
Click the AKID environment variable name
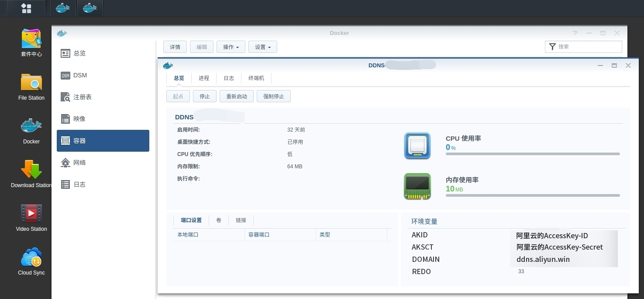[420, 235]
